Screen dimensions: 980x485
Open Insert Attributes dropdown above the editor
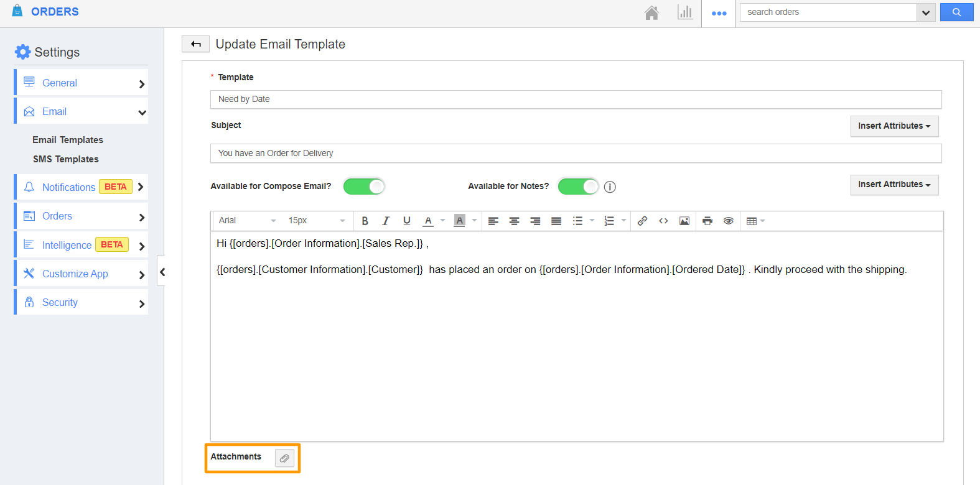894,185
